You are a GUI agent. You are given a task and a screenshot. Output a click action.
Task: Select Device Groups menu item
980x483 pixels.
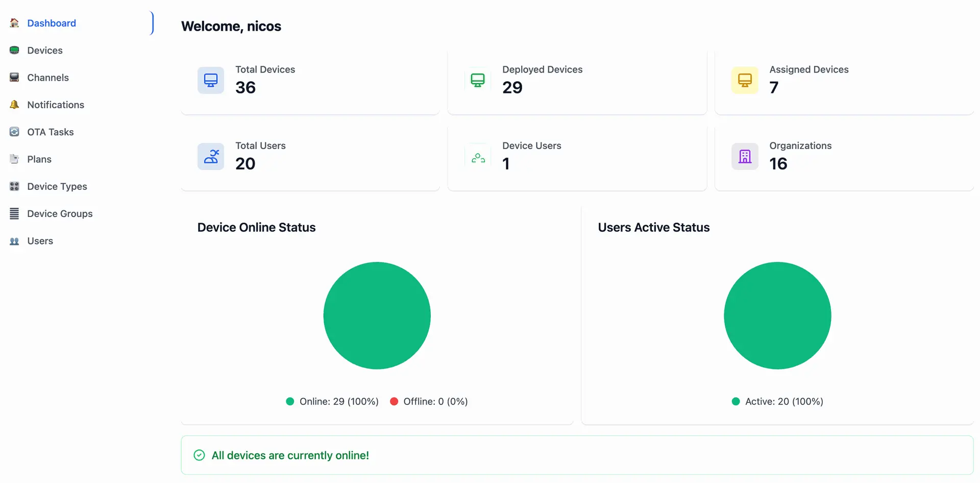coord(60,213)
